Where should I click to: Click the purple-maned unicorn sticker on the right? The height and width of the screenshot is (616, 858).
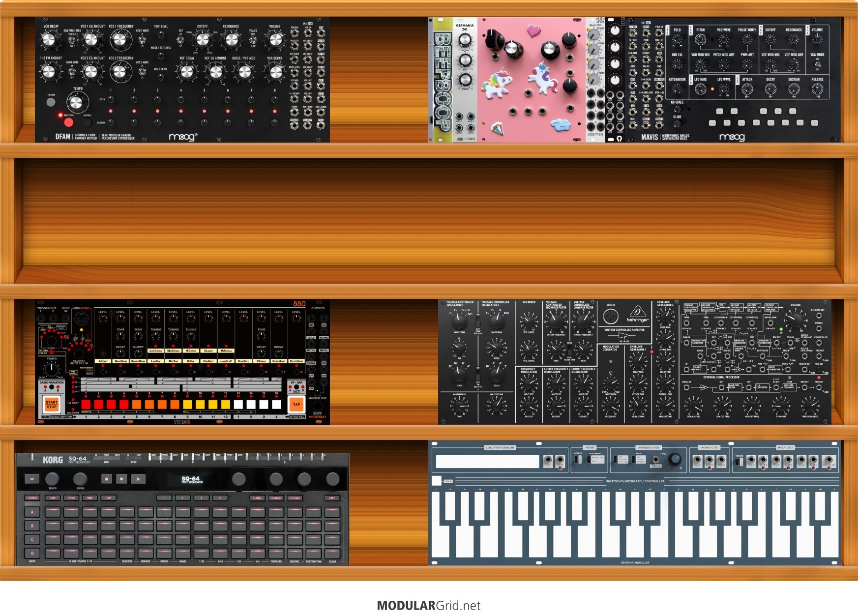pyautogui.click(x=542, y=78)
